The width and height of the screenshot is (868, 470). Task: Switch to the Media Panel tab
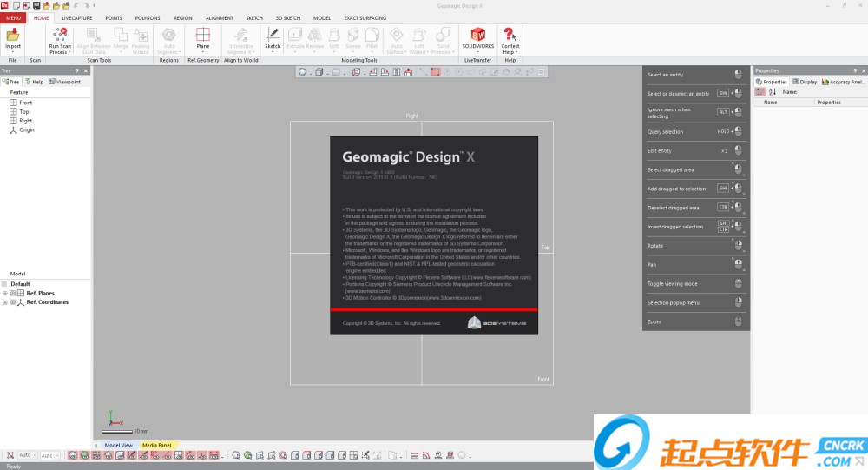click(156, 445)
